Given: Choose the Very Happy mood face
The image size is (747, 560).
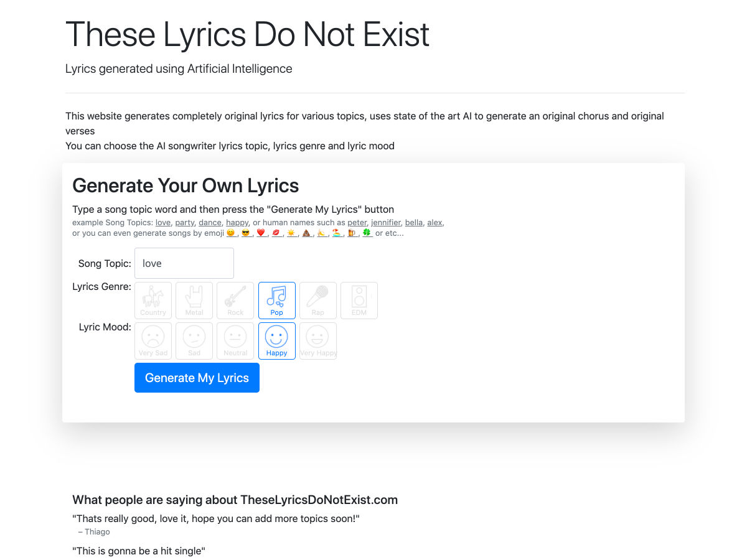Looking at the screenshot, I should [318, 341].
